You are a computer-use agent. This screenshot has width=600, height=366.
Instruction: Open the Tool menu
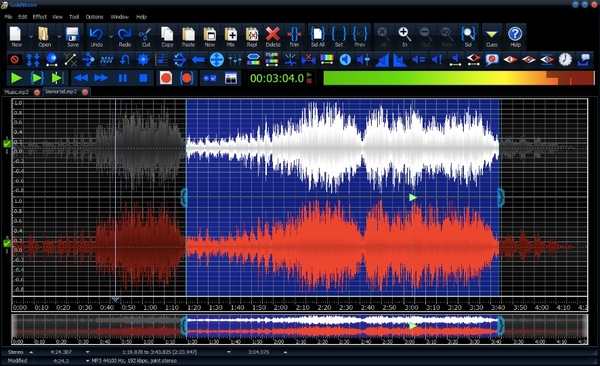tap(74, 17)
